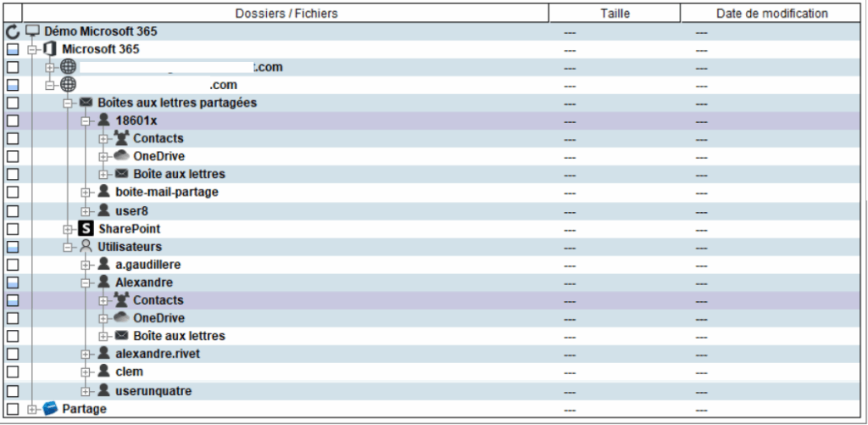Select the Démo Microsoft 365 root label
This screenshot has height=425, width=868.
pyautogui.click(x=101, y=31)
